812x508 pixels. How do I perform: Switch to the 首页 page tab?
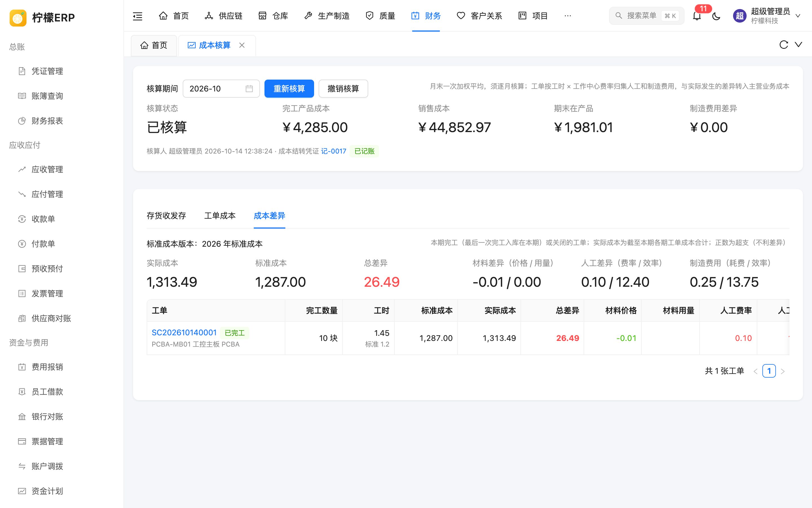[x=154, y=45]
